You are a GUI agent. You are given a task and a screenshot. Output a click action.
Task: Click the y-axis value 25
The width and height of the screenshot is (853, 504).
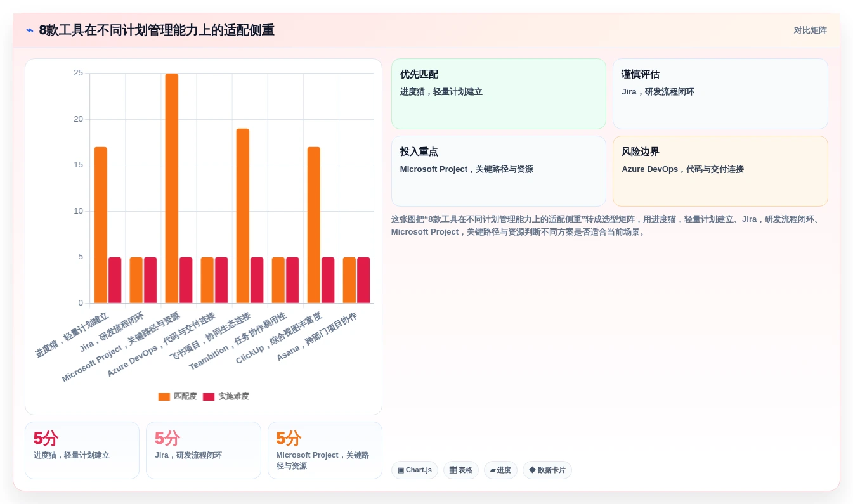click(x=78, y=73)
